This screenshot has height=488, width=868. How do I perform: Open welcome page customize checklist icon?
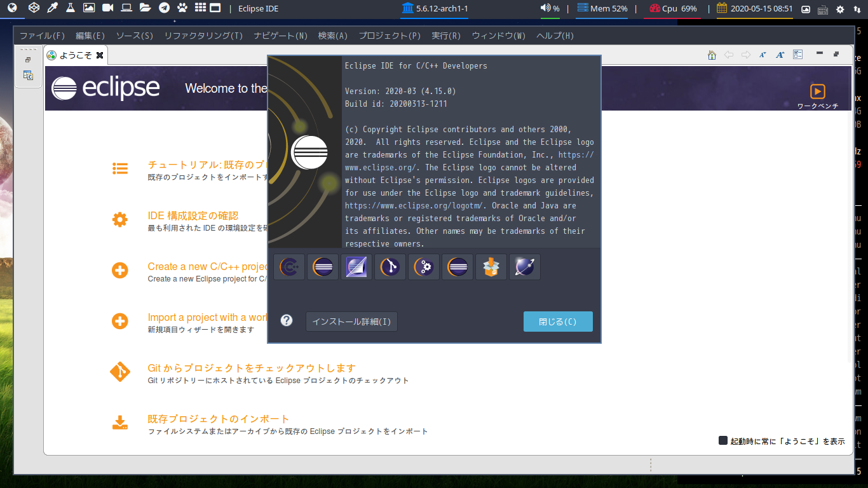point(798,55)
